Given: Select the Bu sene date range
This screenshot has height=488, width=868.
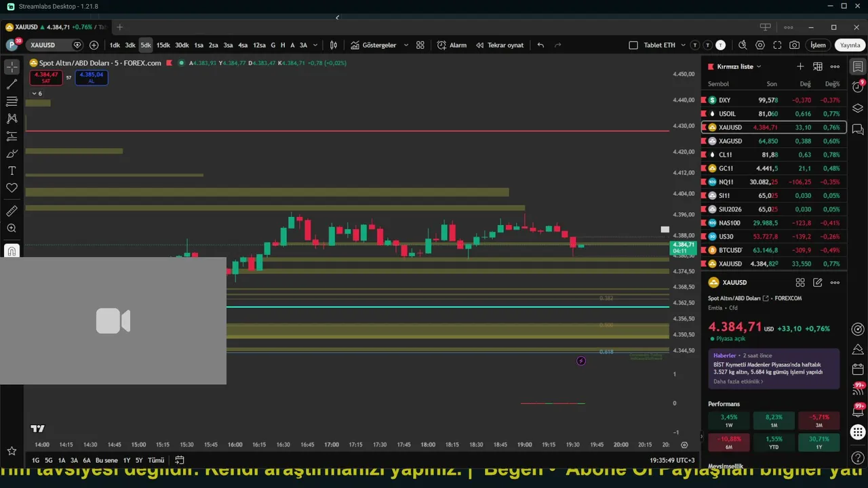Looking at the screenshot, I should point(106,460).
